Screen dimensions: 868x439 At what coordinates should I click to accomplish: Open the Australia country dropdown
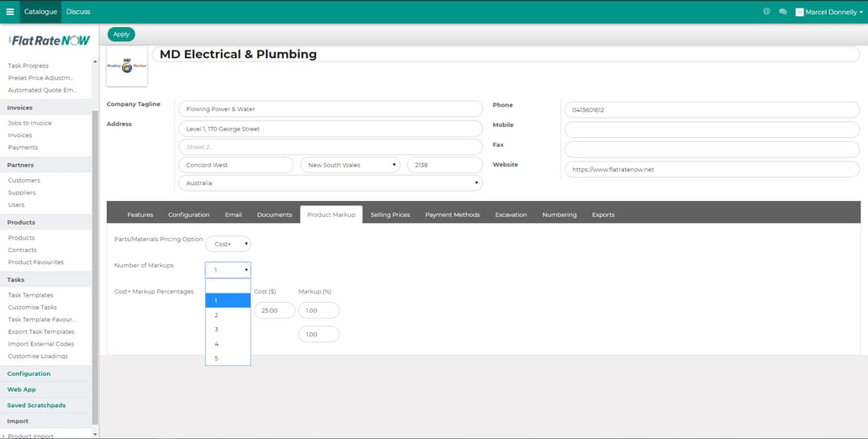tap(330, 183)
